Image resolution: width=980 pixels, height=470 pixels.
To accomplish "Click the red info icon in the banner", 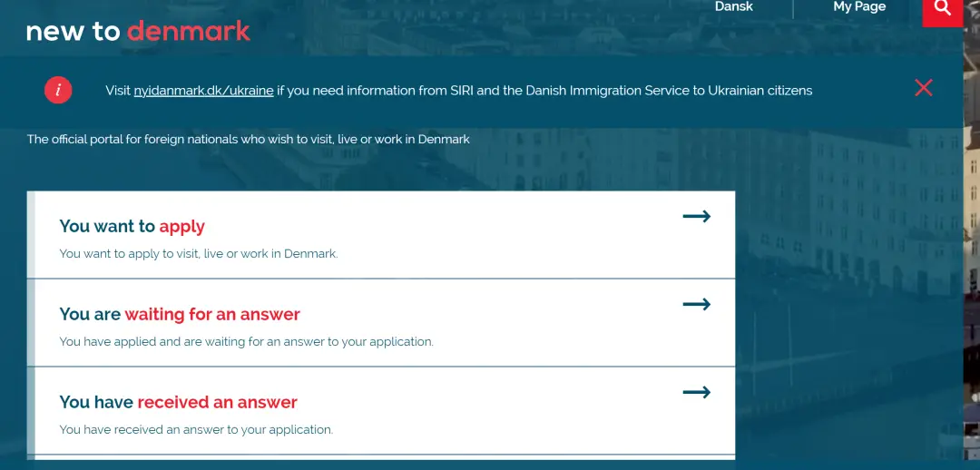I will 58,90.
